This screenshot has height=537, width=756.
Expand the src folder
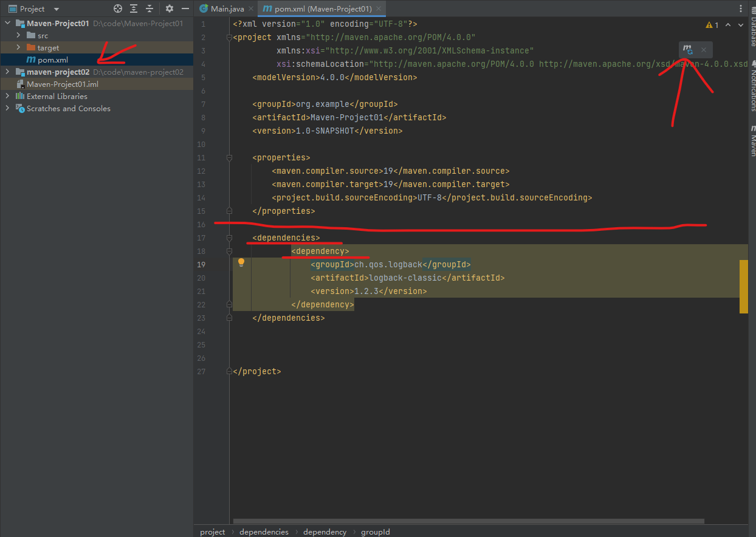point(18,35)
